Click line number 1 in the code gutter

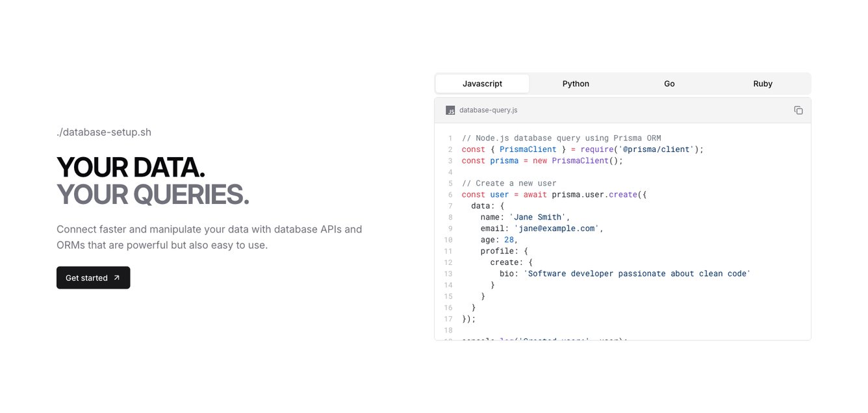pyautogui.click(x=450, y=138)
